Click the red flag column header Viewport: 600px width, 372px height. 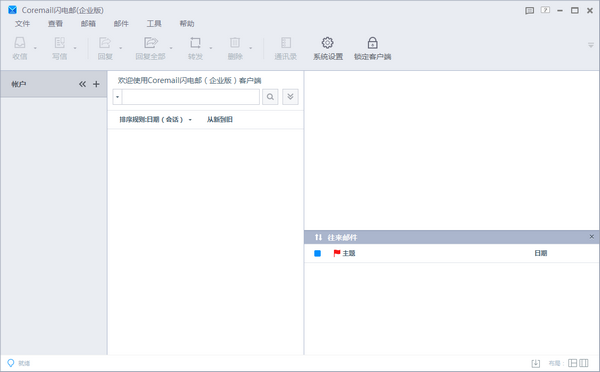(x=337, y=253)
